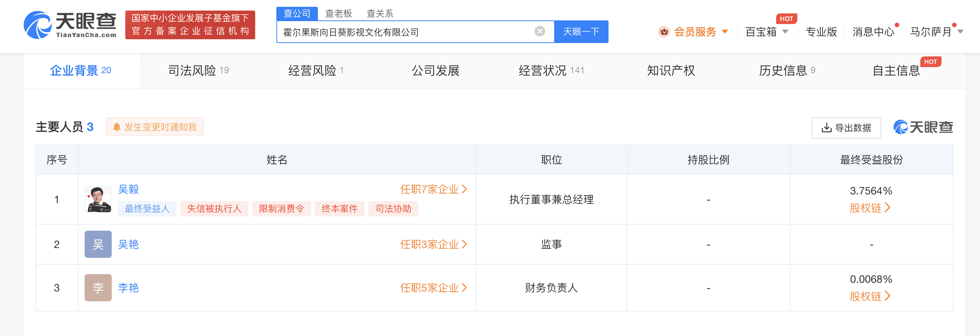Click the 马尔萨月 username

coord(931,32)
